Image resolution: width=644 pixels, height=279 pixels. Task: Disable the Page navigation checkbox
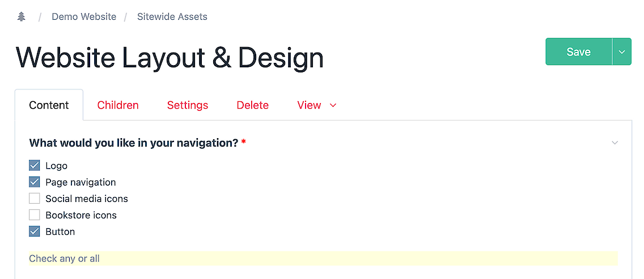click(x=35, y=182)
